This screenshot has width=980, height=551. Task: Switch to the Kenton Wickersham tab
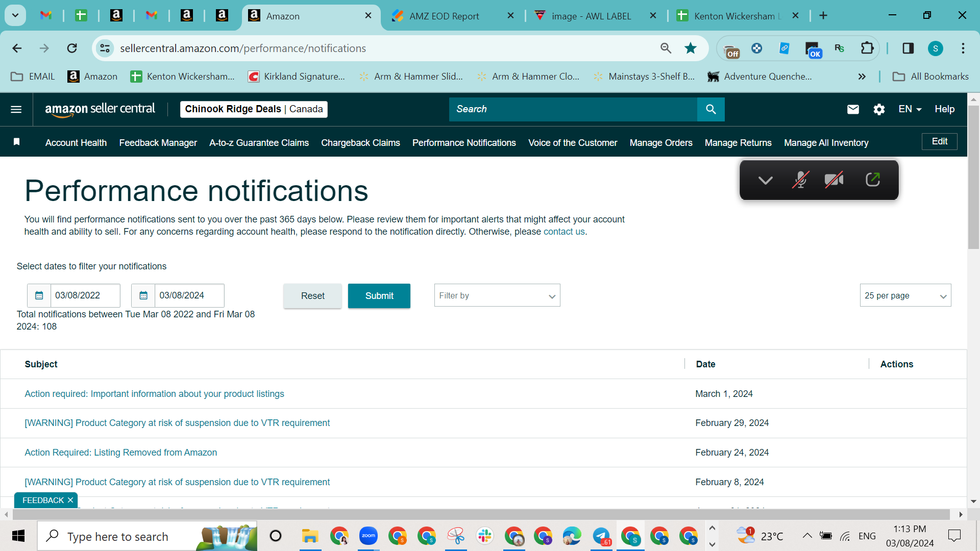[738, 16]
